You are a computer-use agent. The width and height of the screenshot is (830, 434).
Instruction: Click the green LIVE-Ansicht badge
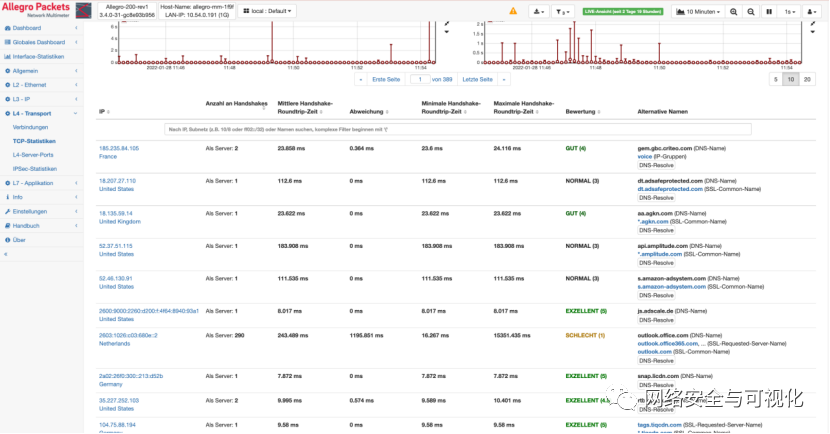click(x=623, y=11)
